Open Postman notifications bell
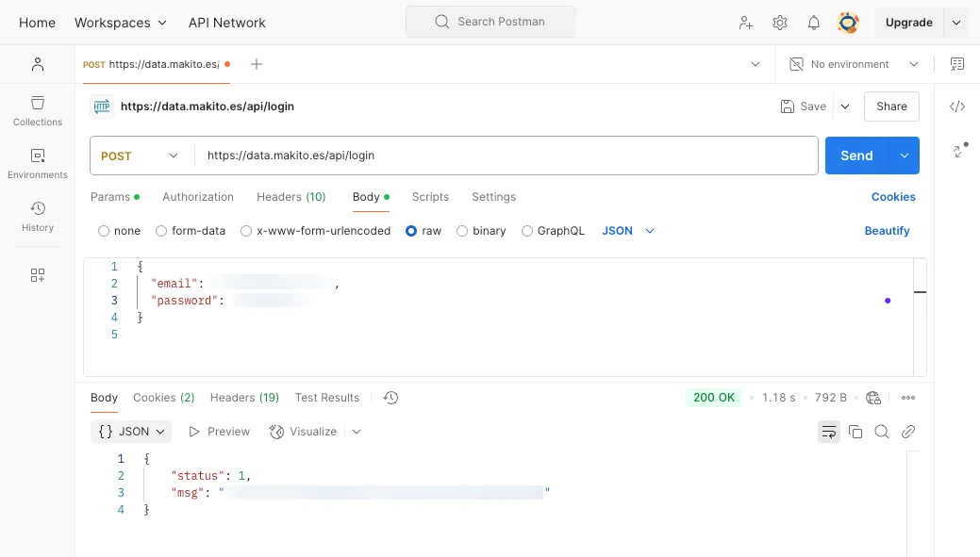Viewport: 980px width, 557px height. tap(813, 22)
